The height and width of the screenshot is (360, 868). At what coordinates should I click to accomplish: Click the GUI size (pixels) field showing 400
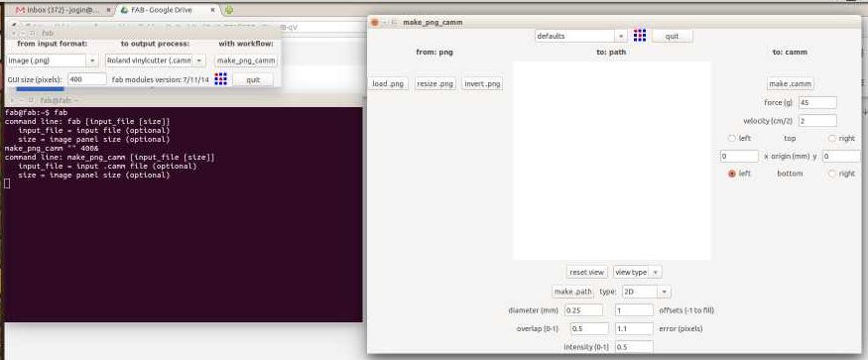[87, 79]
